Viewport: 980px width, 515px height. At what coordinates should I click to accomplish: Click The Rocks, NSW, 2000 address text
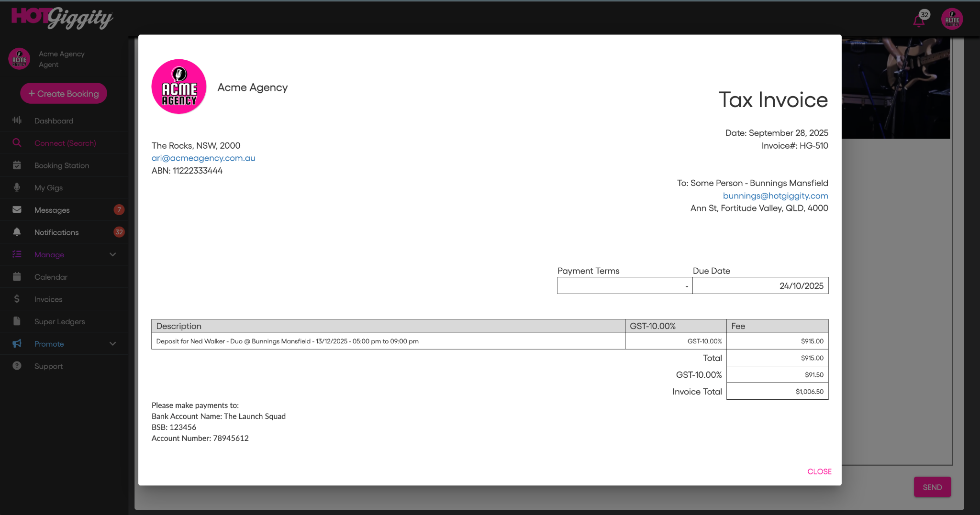(x=196, y=146)
